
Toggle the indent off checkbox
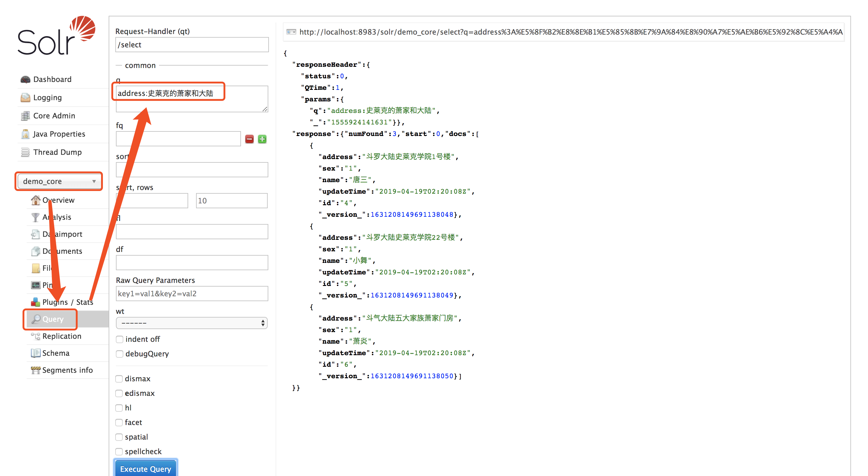(119, 339)
